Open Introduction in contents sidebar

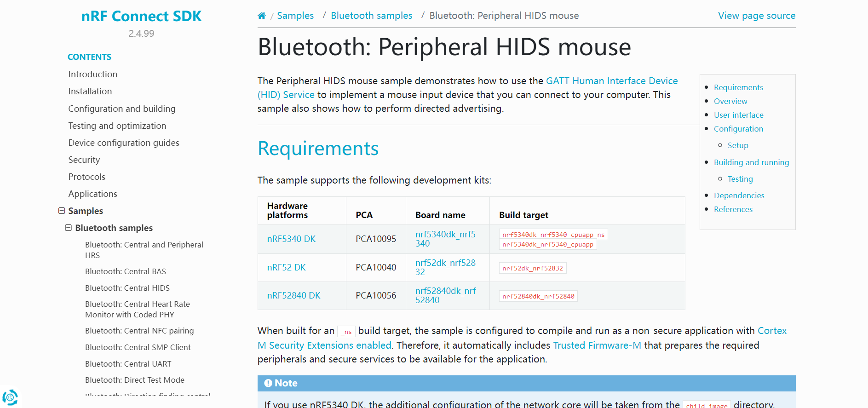click(x=93, y=74)
